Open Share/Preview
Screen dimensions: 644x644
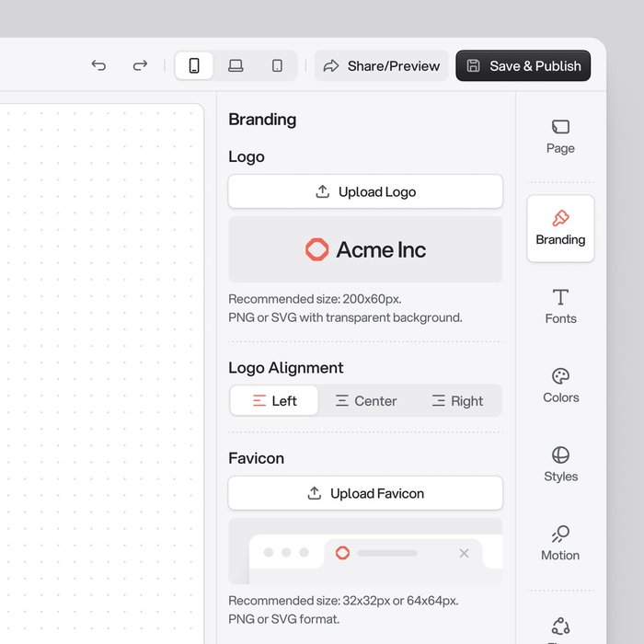382,65
